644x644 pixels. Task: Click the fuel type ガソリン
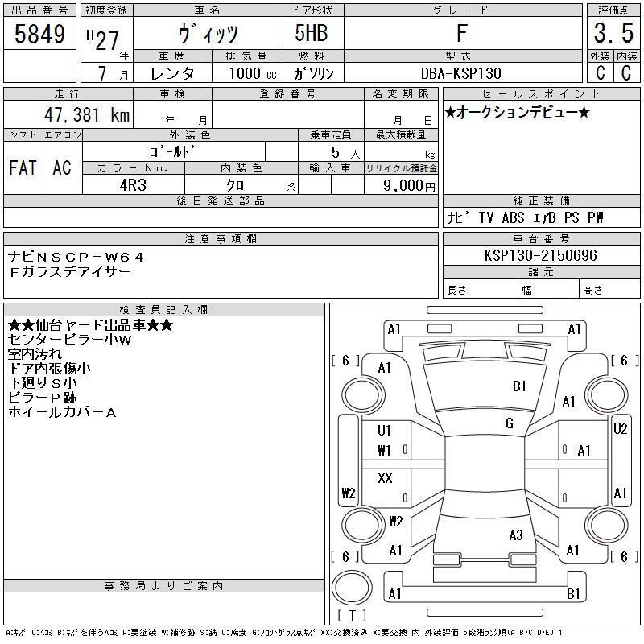coord(313,73)
